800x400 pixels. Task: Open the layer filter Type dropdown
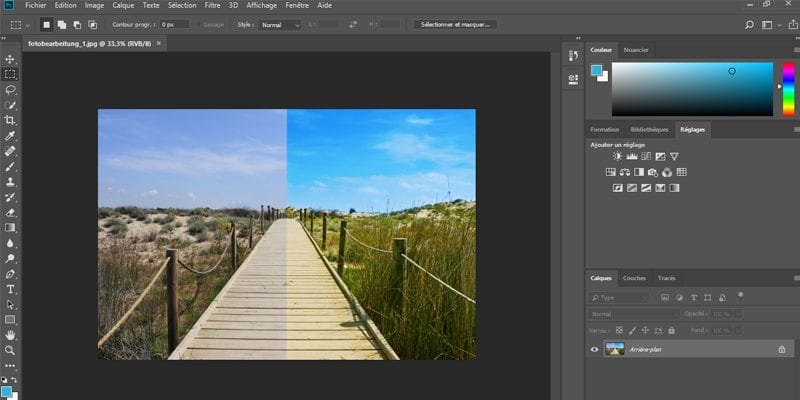618,297
